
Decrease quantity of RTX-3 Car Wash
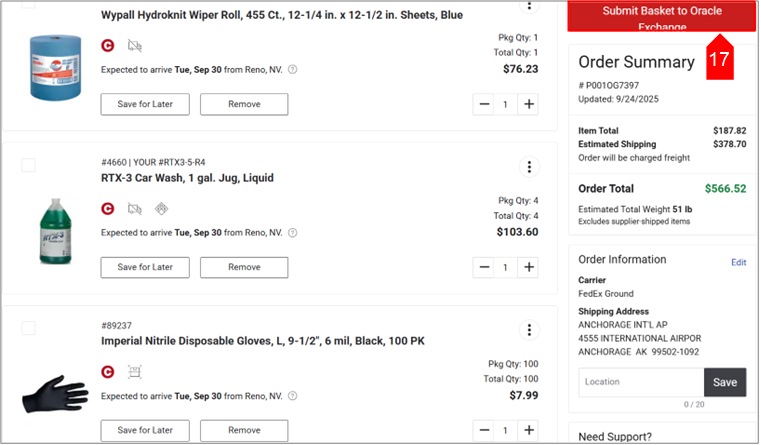[x=485, y=267]
